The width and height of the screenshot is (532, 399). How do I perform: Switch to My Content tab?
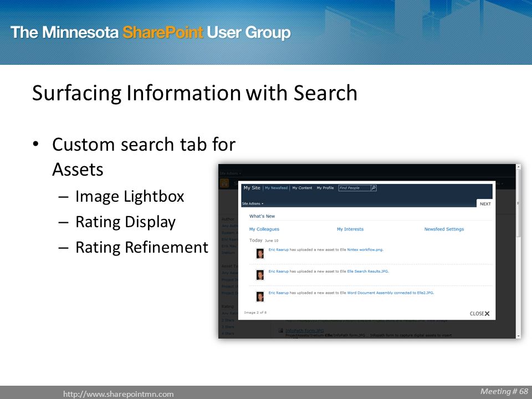[x=302, y=188]
